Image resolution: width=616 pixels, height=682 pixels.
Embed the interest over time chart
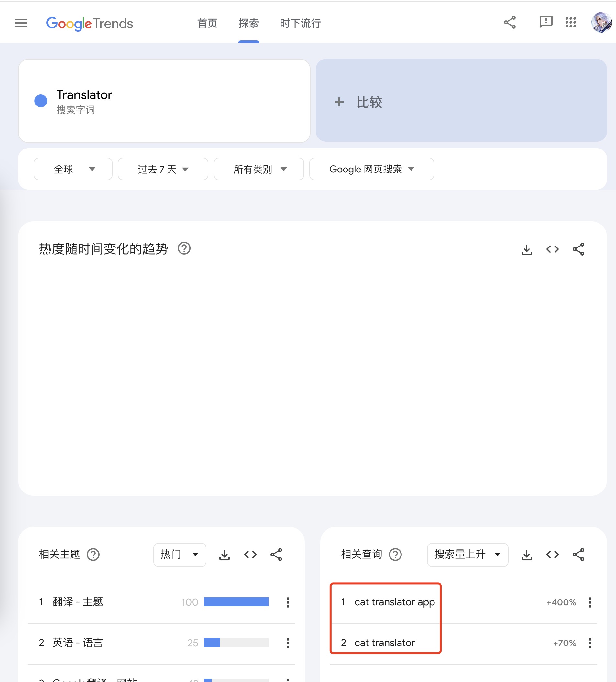pos(552,249)
